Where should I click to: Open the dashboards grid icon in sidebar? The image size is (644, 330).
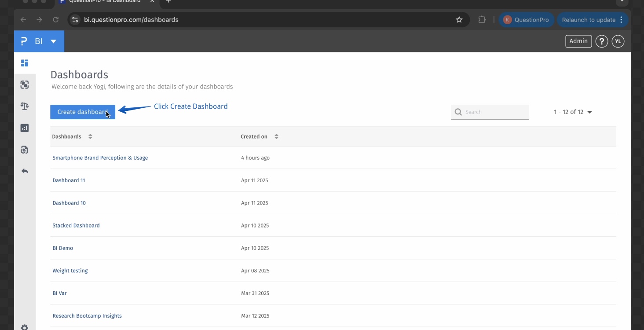25,63
